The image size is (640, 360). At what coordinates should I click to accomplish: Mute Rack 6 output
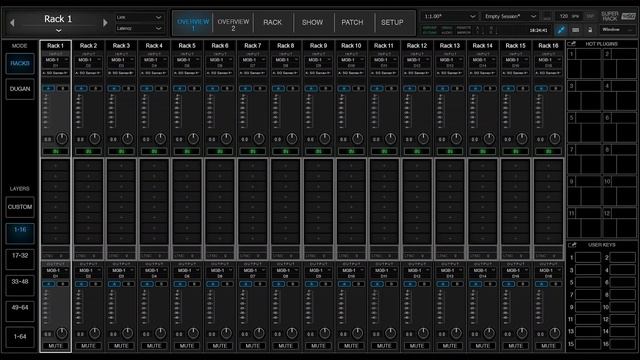pyautogui.click(x=220, y=346)
